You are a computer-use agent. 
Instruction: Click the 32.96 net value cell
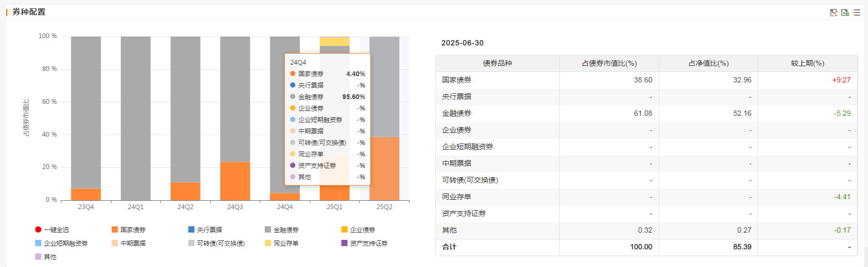pyautogui.click(x=742, y=80)
